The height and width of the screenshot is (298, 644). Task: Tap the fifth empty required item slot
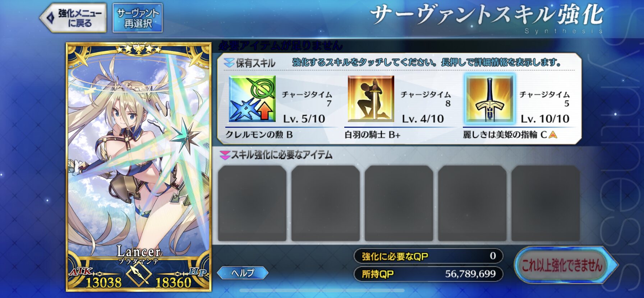[x=546, y=203]
